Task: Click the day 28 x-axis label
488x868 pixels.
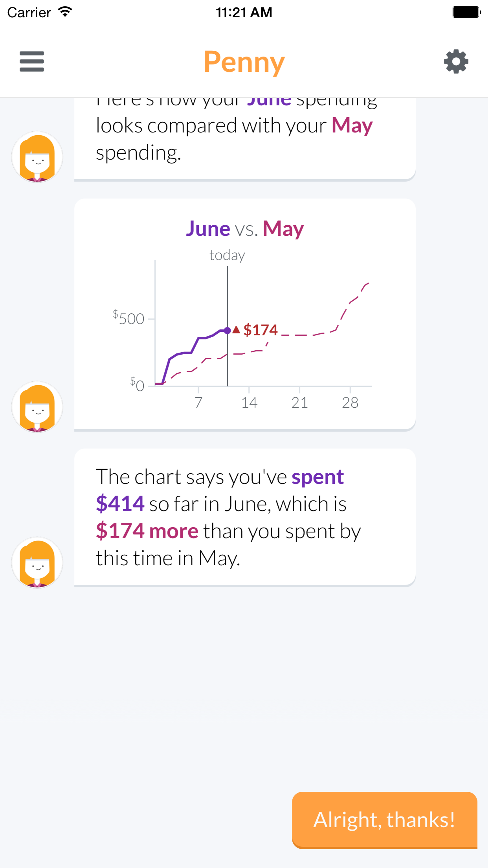Action: point(350,403)
